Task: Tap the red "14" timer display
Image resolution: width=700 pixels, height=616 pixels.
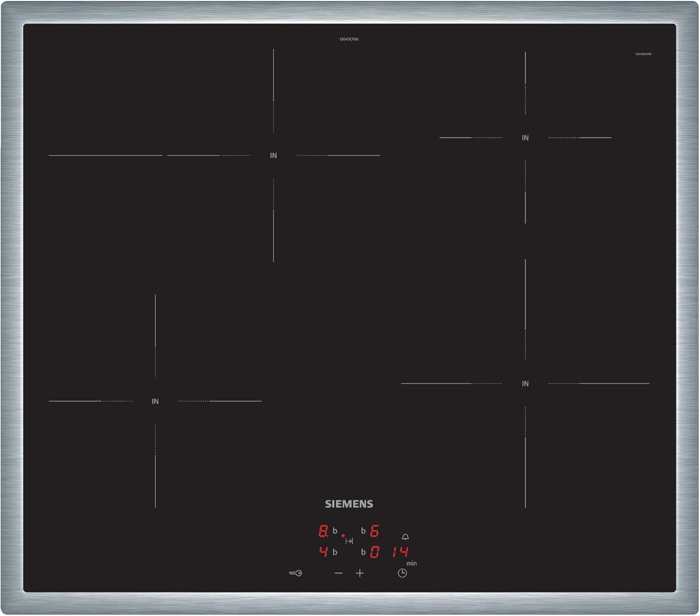Action: tap(400, 552)
